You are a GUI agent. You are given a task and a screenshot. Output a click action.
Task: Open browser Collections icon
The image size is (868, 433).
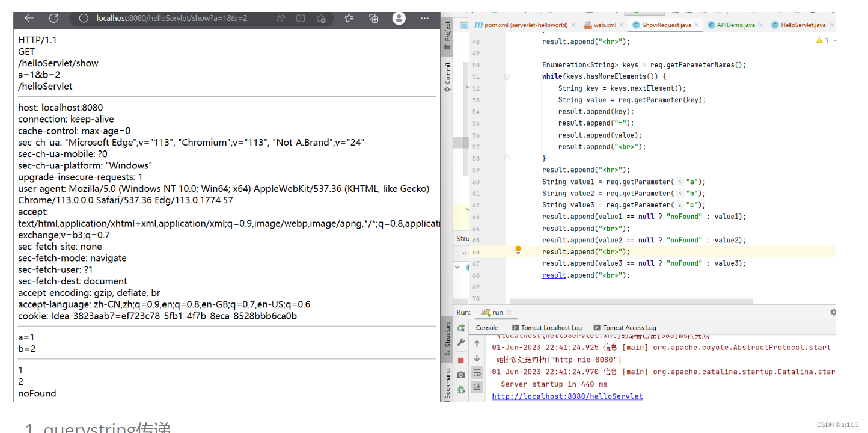coord(374,19)
